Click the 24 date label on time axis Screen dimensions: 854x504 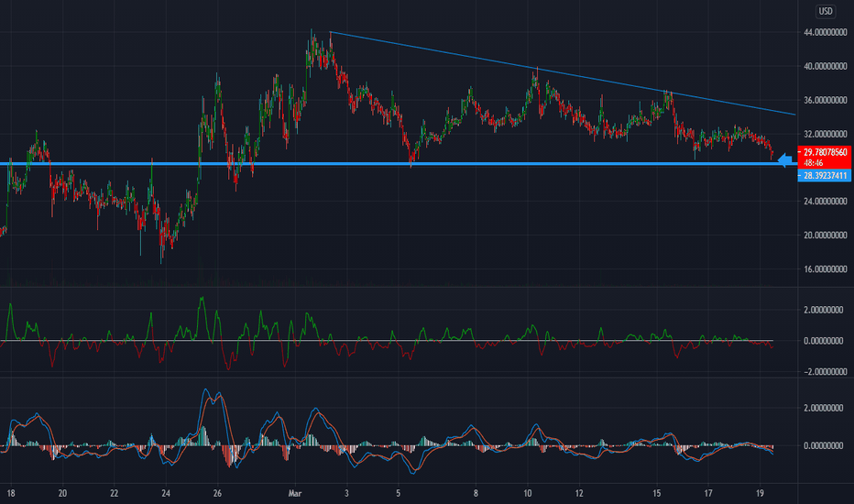point(166,494)
